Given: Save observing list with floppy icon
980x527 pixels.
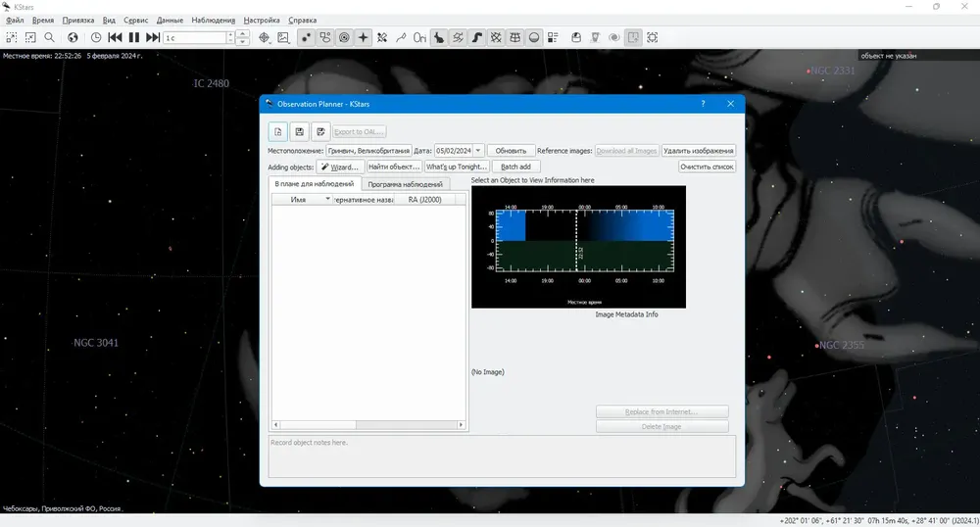Looking at the screenshot, I should click(299, 131).
